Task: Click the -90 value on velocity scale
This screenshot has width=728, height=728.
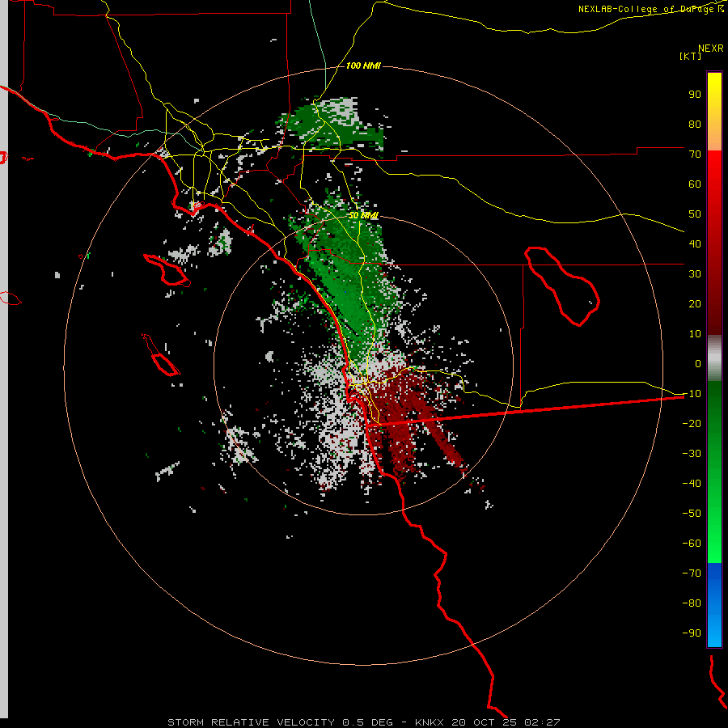Action: [x=692, y=633]
